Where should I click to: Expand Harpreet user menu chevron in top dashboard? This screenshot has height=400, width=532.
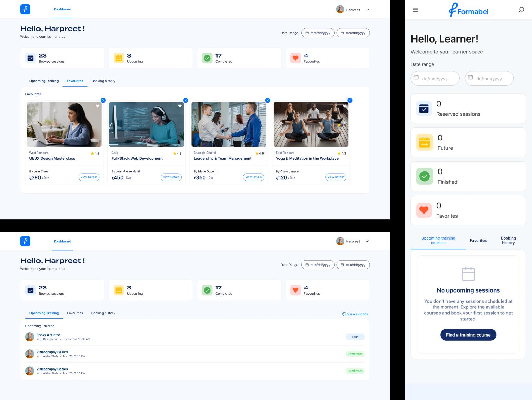point(367,10)
